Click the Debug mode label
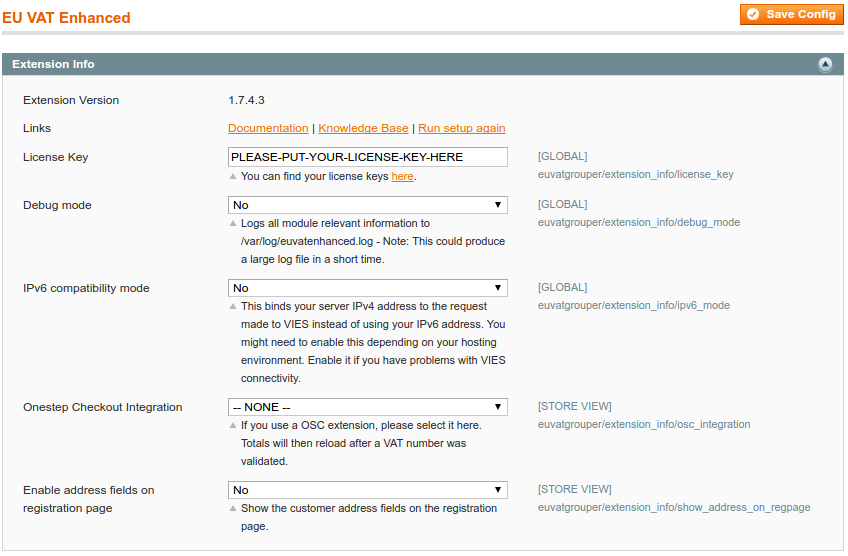 (57, 205)
